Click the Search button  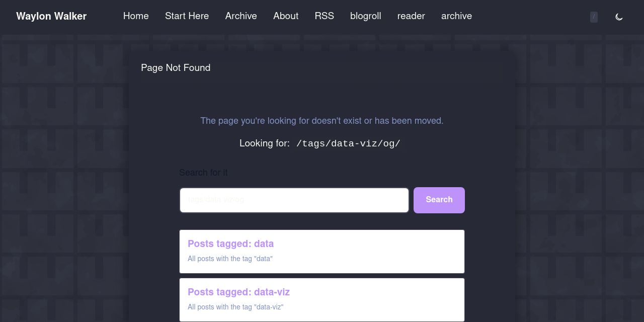(439, 200)
